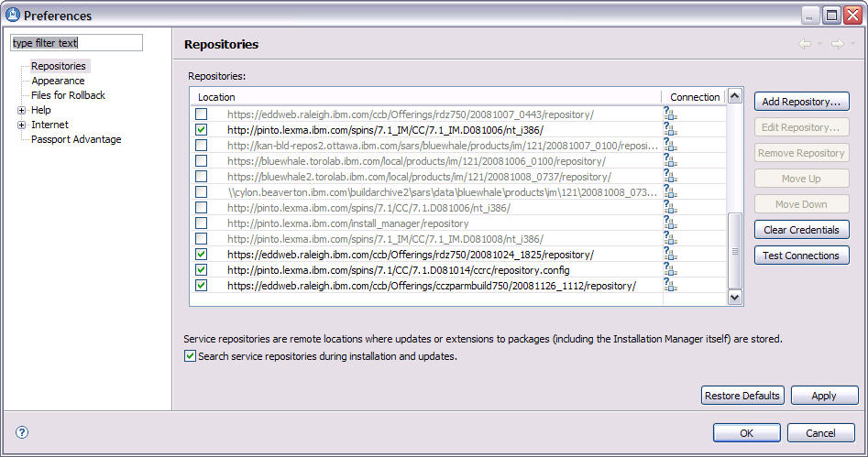
Task: Click the Location column header
Action: tap(426, 97)
